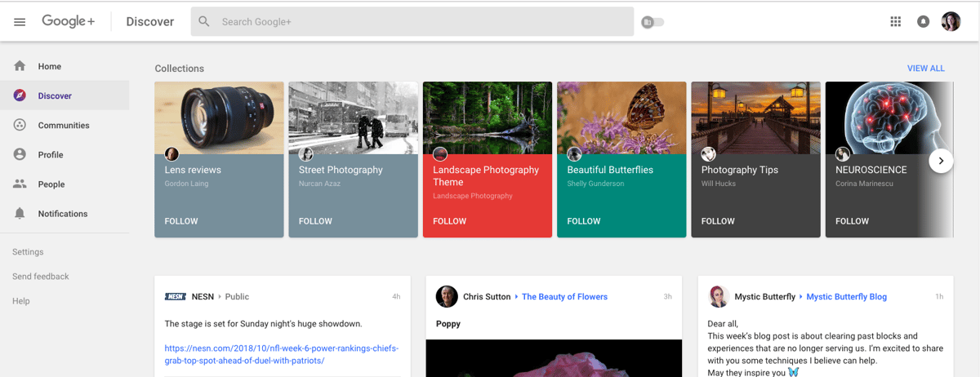Click the Chris Sutton author name
Viewport: 980px width, 377px height.
(487, 297)
